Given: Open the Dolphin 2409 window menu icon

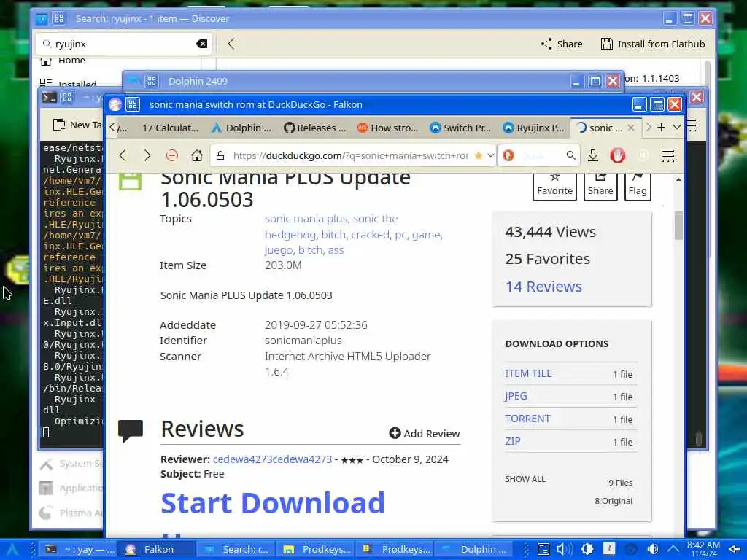Looking at the screenshot, I should pyautogui.click(x=152, y=81).
